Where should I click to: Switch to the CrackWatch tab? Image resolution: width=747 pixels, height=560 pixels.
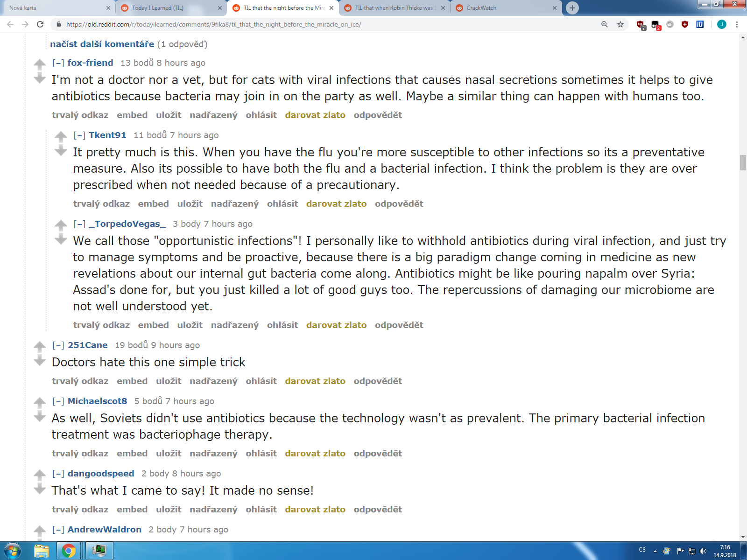point(506,8)
